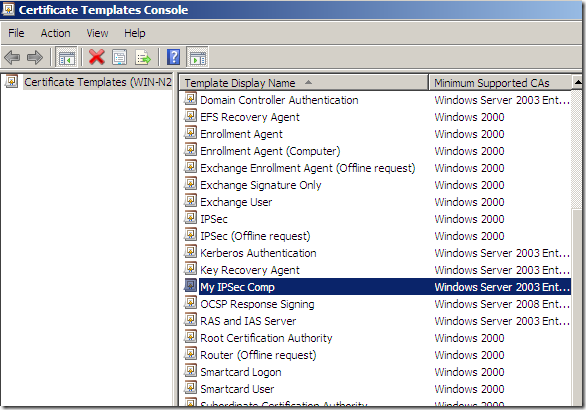
Task: Select the Router (Offline request) template
Action: pos(258,355)
